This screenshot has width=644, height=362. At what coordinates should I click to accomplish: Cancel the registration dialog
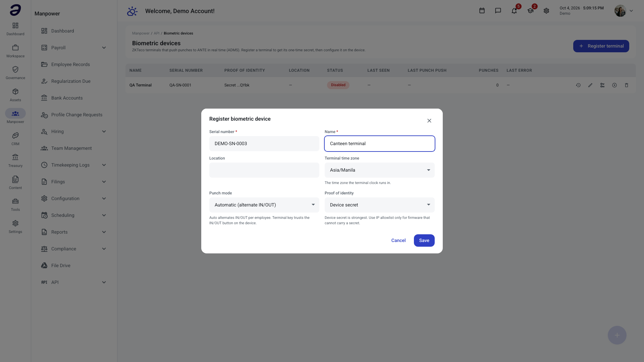(x=398, y=241)
